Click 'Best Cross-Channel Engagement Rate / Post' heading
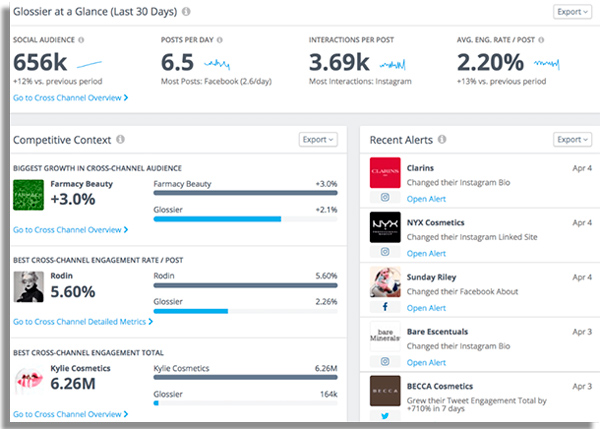600x429 pixels. 98,260
